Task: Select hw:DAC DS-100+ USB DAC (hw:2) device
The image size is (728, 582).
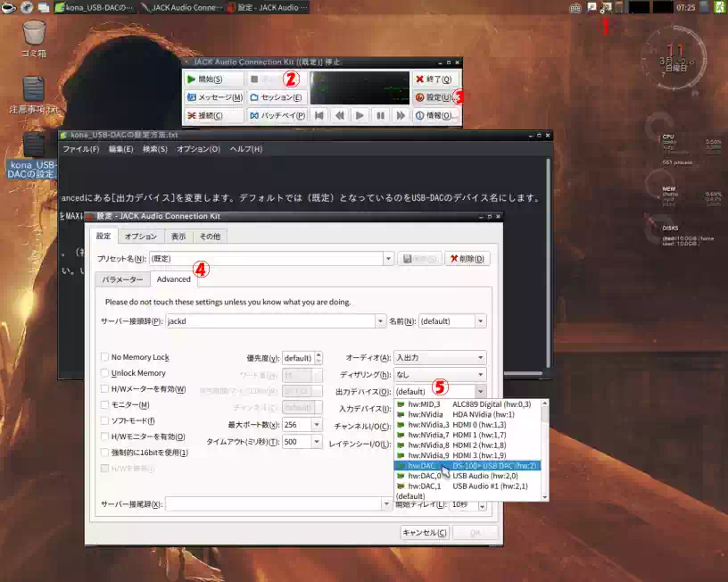Action: pyautogui.click(x=467, y=465)
